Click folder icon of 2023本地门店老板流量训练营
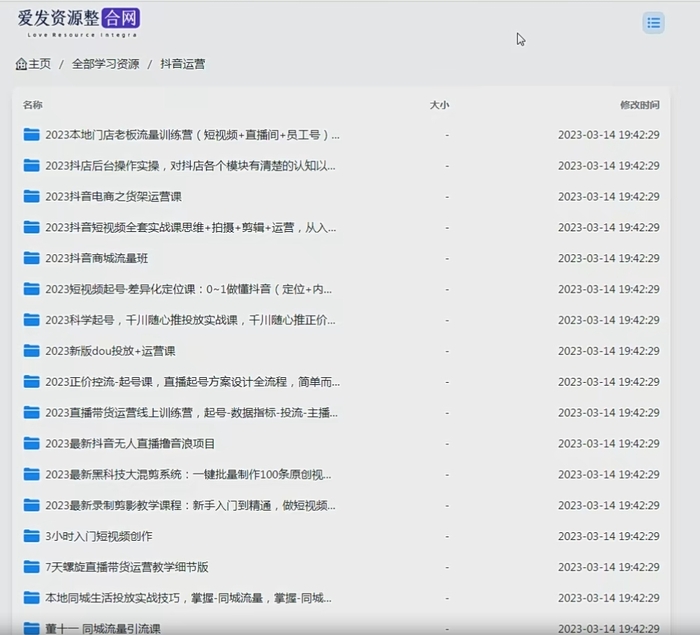Image resolution: width=700 pixels, height=635 pixels. (31, 134)
